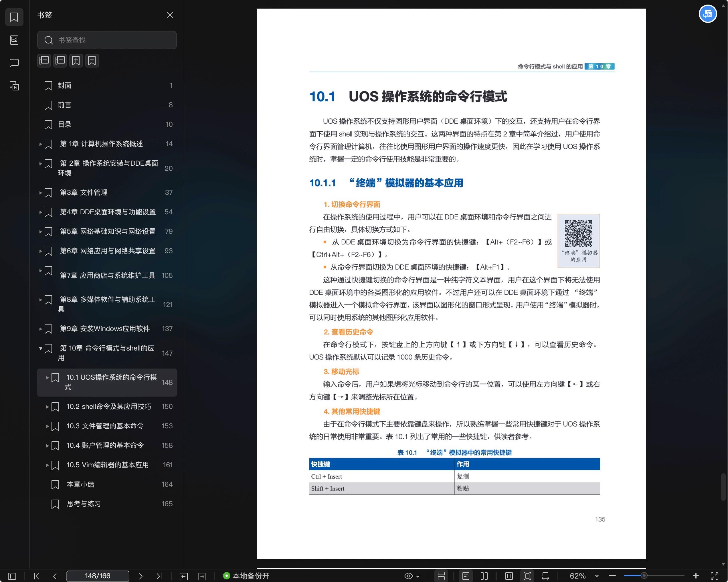This screenshot has width=728, height=582.
Task: Go to the first page
Action: [37, 576]
